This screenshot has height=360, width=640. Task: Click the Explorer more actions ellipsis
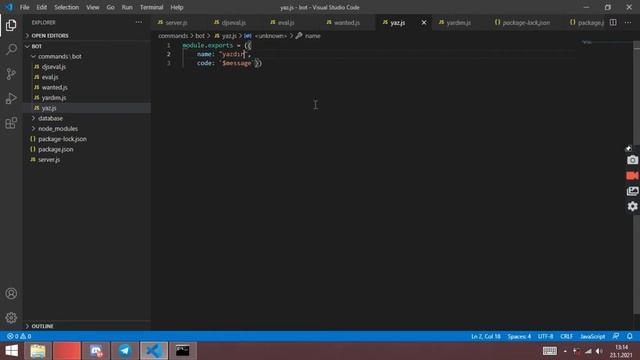pos(139,22)
